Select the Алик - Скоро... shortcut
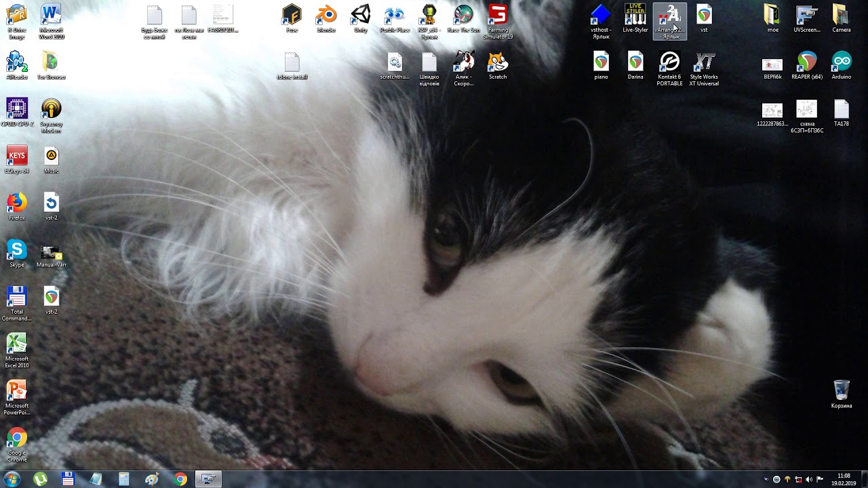The width and height of the screenshot is (868, 488). pos(464,69)
